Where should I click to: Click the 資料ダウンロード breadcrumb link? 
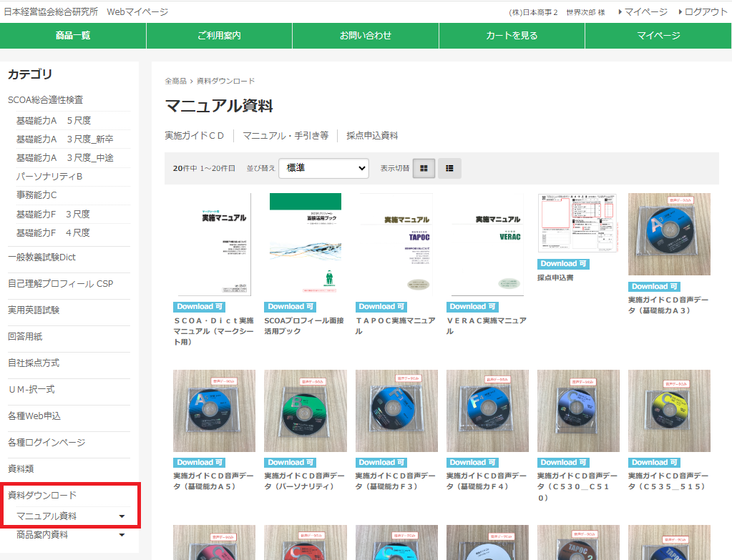(x=225, y=82)
